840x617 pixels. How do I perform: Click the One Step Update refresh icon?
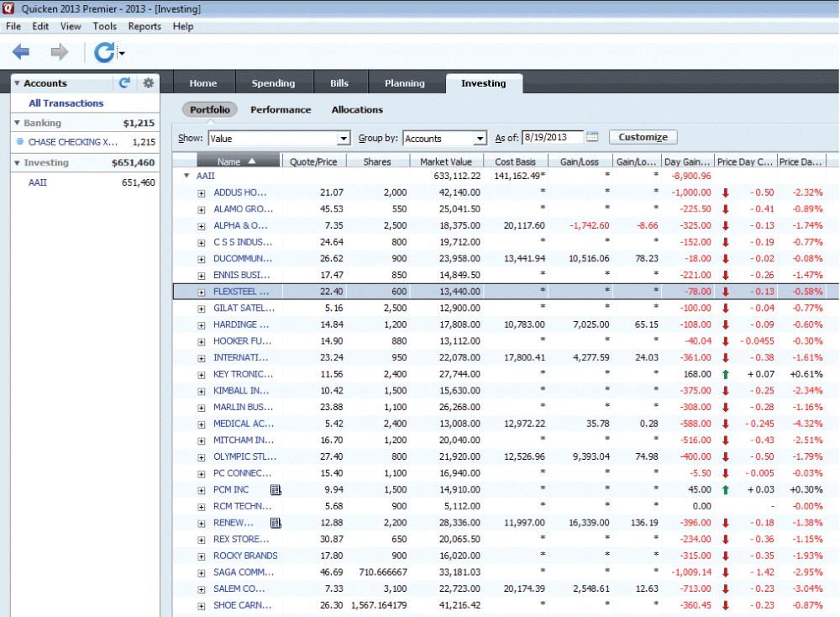click(x=104, y=52)
